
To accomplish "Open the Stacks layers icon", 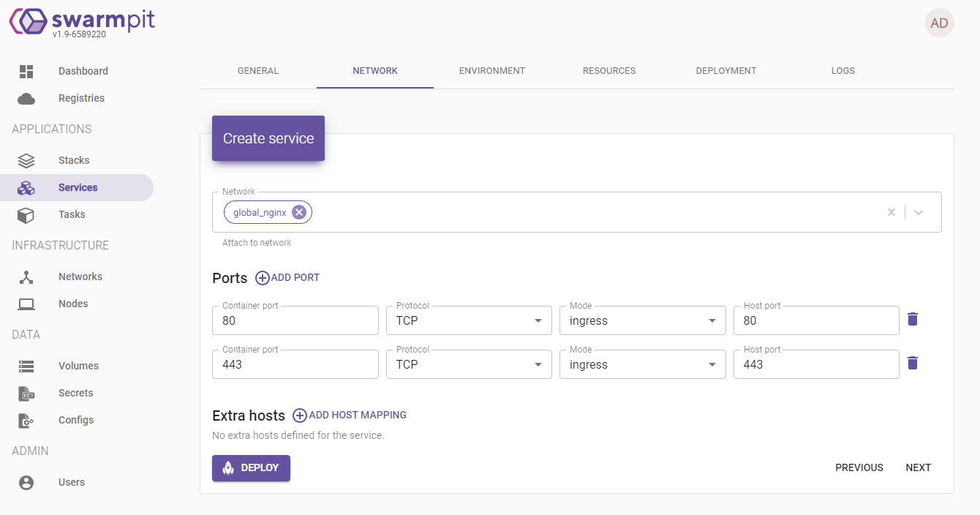I will click(26, 160).
